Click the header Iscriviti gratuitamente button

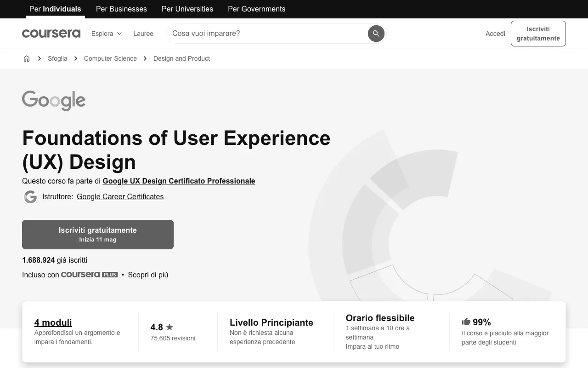(538, 34)
